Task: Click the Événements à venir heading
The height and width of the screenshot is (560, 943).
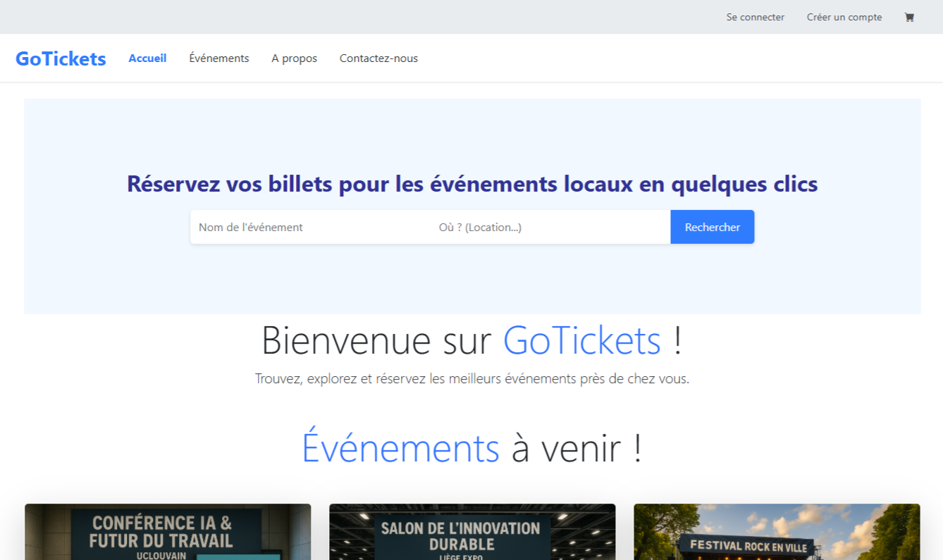Action: coord(472,448)
